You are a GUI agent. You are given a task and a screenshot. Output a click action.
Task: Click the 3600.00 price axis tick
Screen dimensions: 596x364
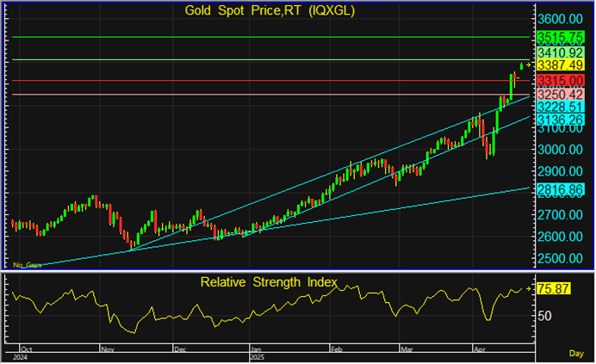coord(560,19)
